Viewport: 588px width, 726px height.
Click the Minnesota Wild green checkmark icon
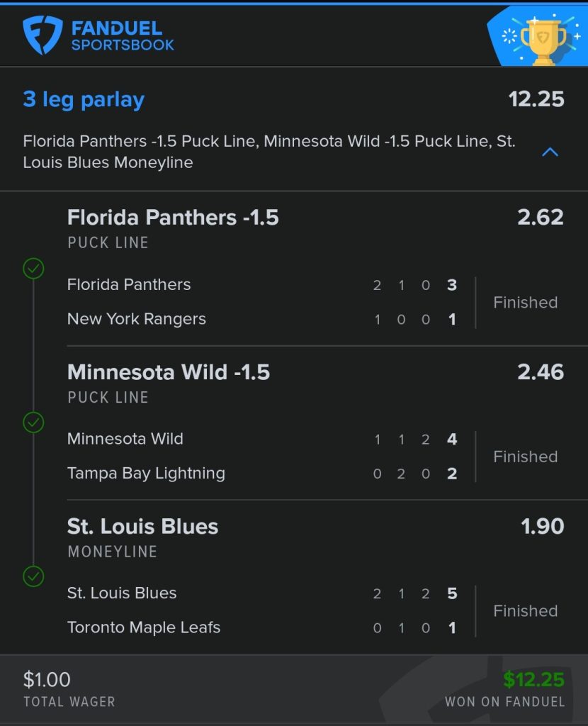tap(33, 423)
